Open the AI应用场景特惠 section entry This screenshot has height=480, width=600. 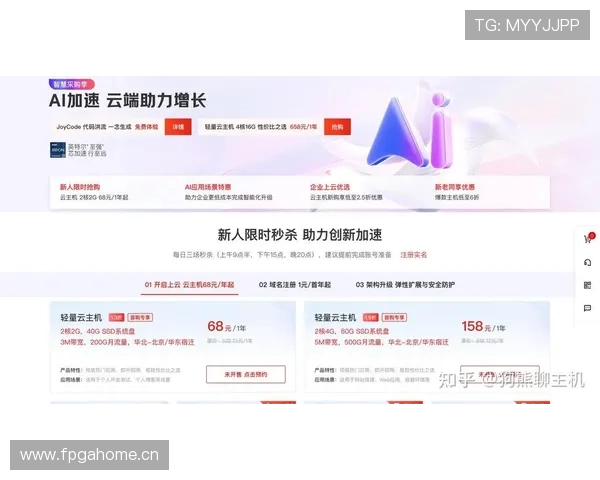pyautogui.click(x=208, y=187)
